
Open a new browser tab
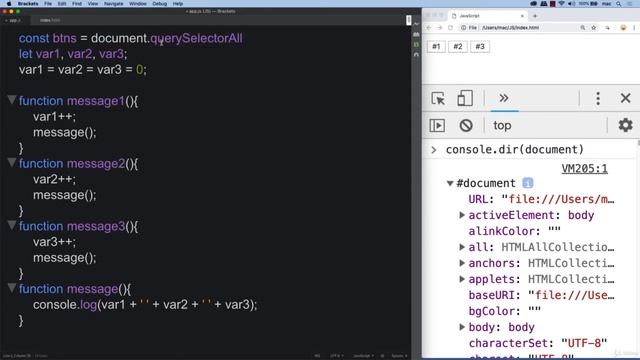[535, 16]
